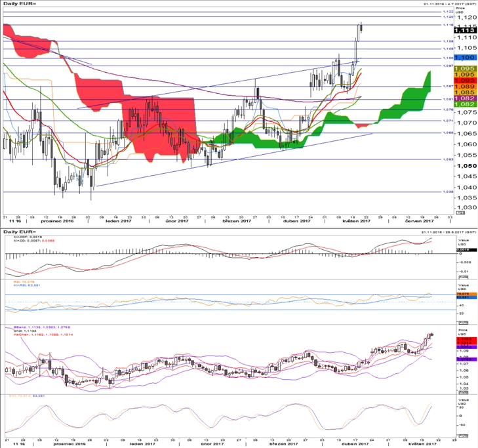The height and width of the screenshot is (448, 478).
Task: Click Auto scale button in RSI panel
Action: 463,322
